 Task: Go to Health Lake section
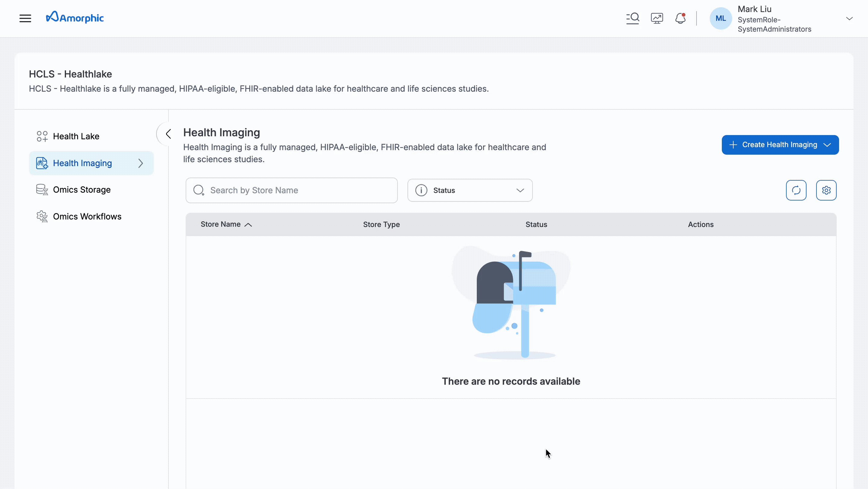tap(76, 137)
